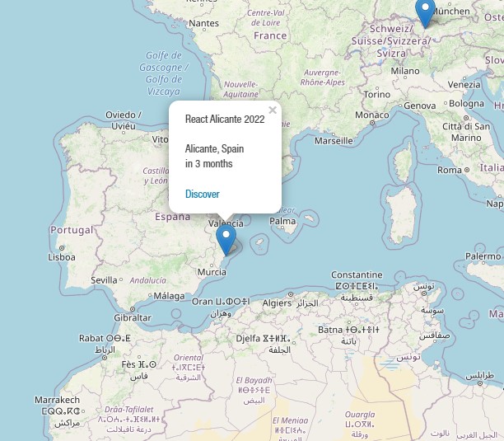Click the Lisboa city label
This screenshot has height=441, width=504.
[62, 257]
